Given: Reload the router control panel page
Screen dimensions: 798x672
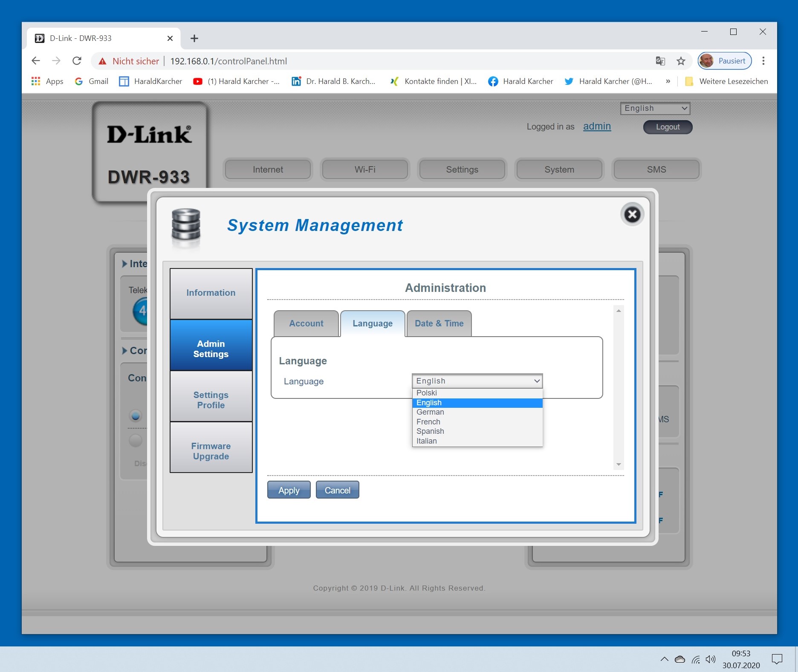Looking at the screenshot, I should 77,61.
